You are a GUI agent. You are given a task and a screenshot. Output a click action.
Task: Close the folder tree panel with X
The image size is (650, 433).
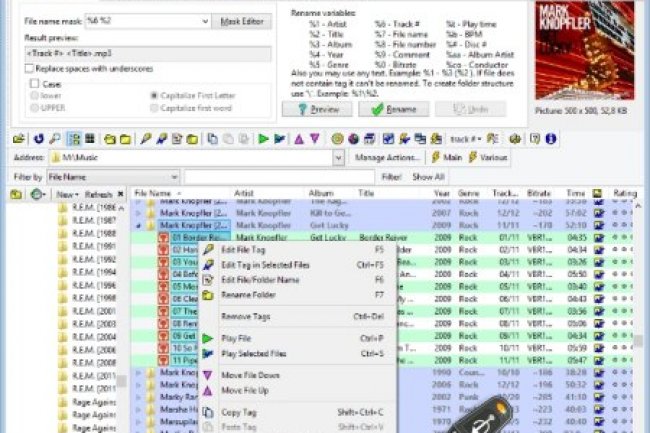(120, 194)
